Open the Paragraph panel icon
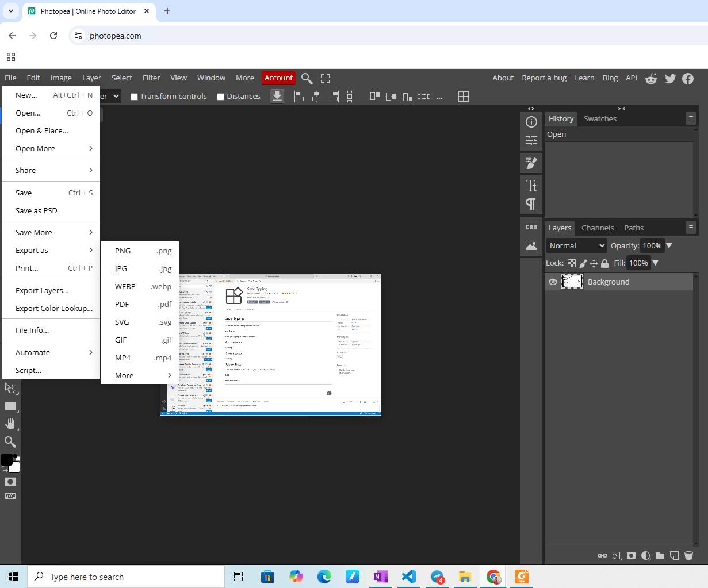This screenshot has height=588, width=708. tap(531, 204)
